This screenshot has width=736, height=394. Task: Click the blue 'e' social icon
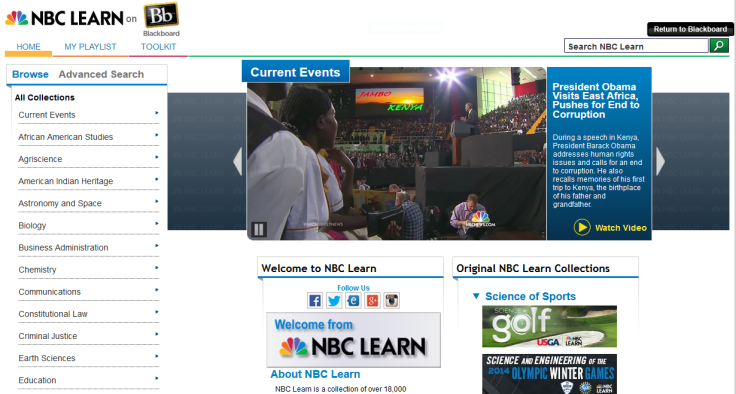pos(353,301)
